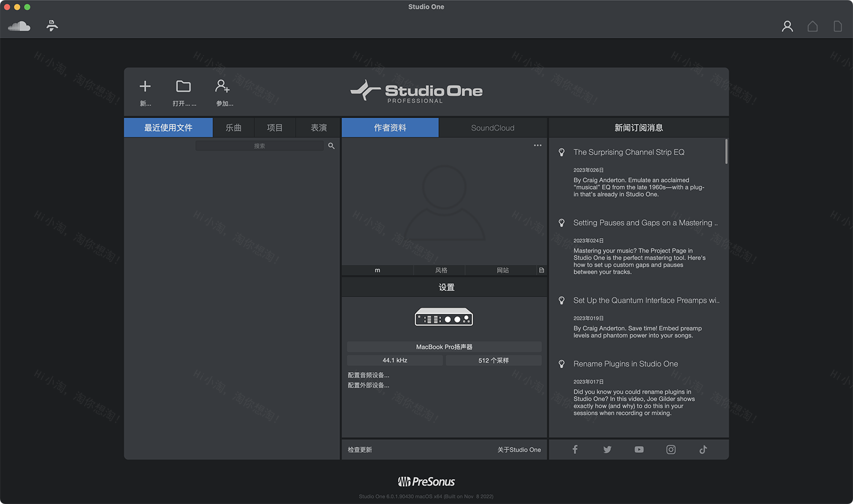This screenshot has width=853, height=504.
Task: Open 配置音频设备 settings link
Action: point(368,374)
